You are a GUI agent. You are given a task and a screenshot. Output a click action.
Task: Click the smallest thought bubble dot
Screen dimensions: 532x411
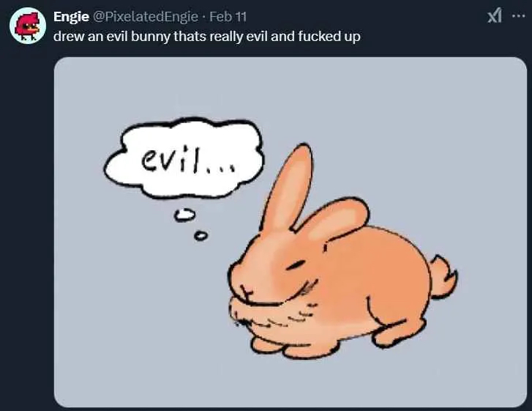[201, 235]
